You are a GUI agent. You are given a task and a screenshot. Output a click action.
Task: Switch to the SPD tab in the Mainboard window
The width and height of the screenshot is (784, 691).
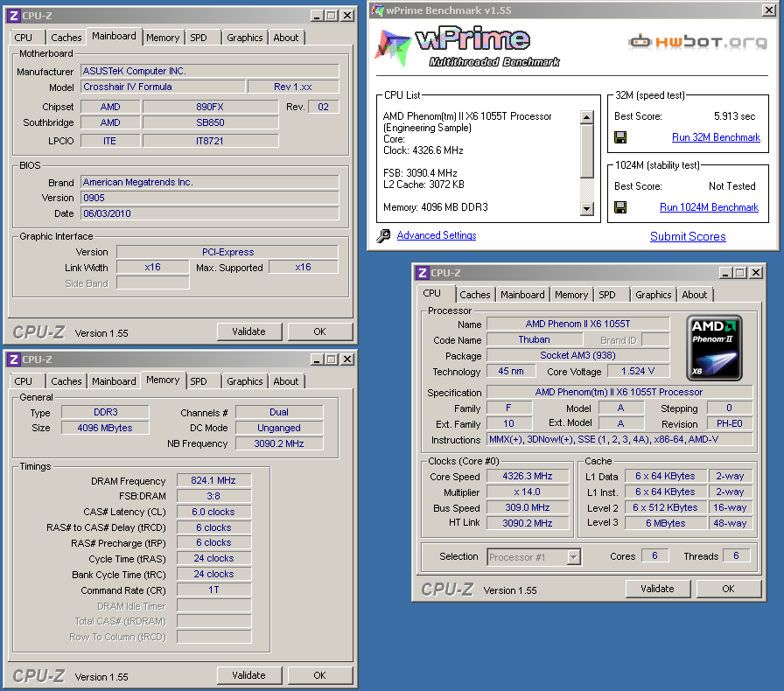tap(199, 38)
